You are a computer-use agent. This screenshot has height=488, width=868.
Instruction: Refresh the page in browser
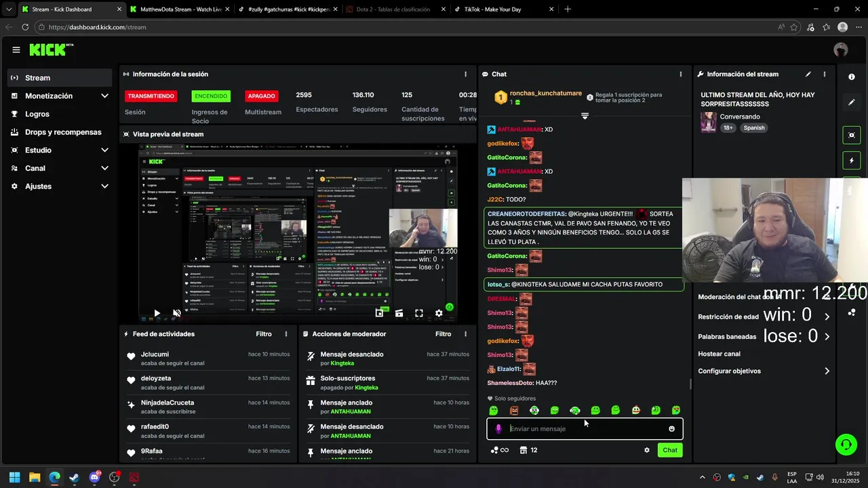[x=25, y=27]
